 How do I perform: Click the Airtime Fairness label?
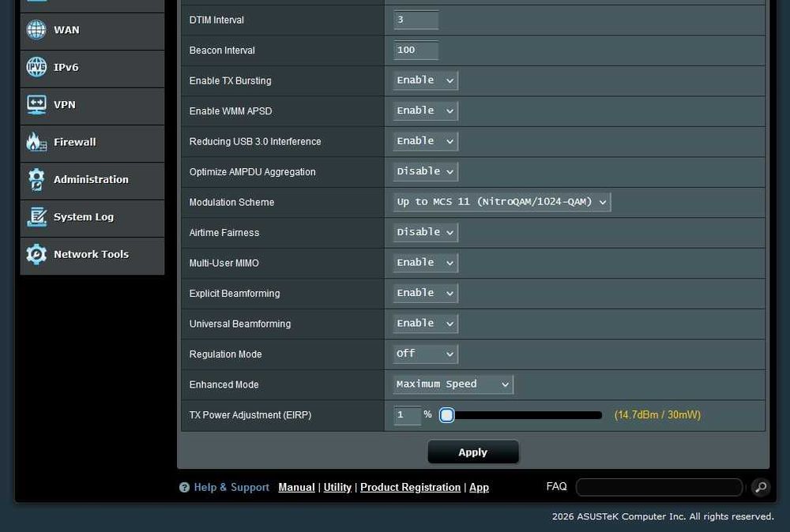224,233
